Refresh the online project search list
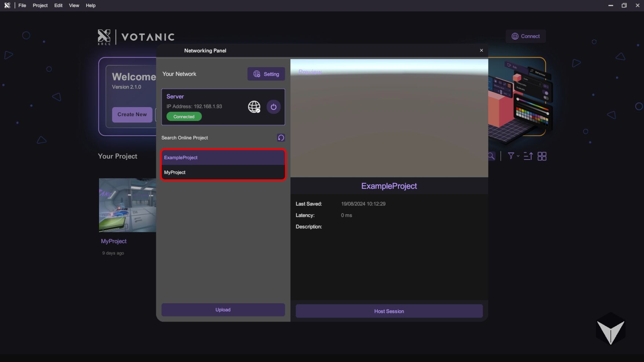644x362 pixels. click(281, 138)
